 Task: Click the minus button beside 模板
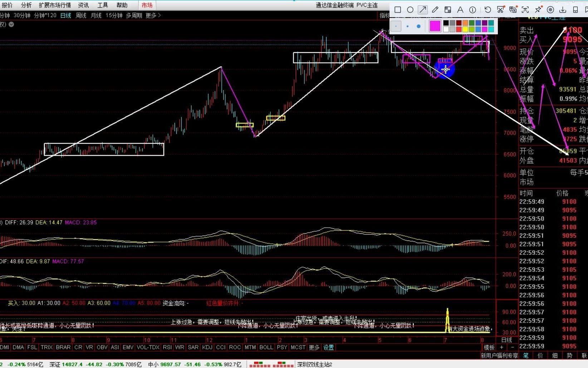[512, 347]
